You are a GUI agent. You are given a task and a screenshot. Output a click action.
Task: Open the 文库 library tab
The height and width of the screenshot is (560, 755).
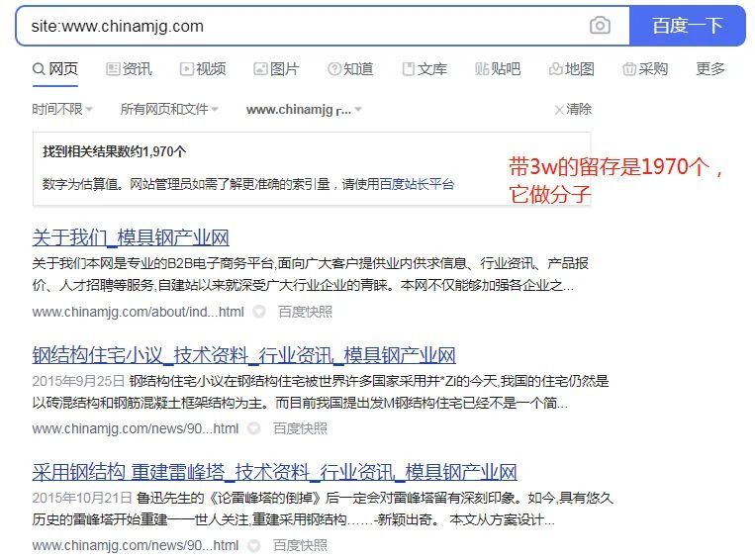click(425, 69)
